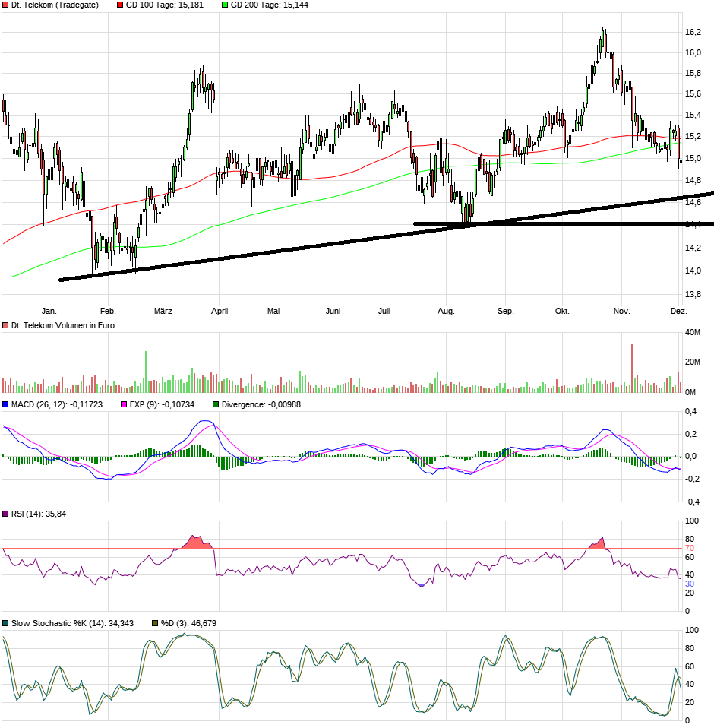Click the 15,8 price axis value
The height and width of the screenshot is (728, 714).
pyautogui.click(x=693, y=73)
